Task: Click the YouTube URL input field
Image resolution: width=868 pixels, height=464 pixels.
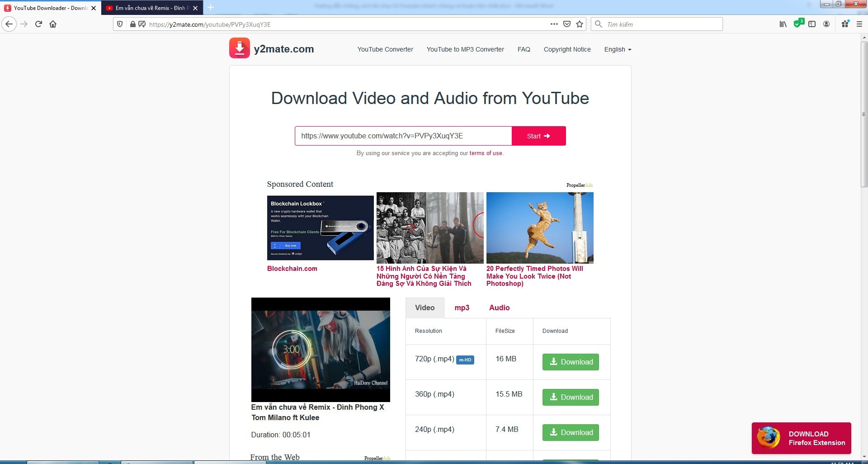Action: (x=403, y=136)
